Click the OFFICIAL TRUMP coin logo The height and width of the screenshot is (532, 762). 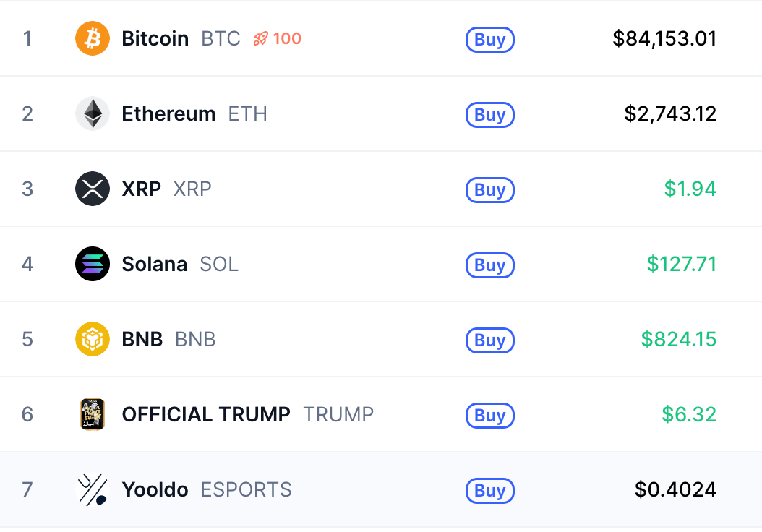click(93, 414)
